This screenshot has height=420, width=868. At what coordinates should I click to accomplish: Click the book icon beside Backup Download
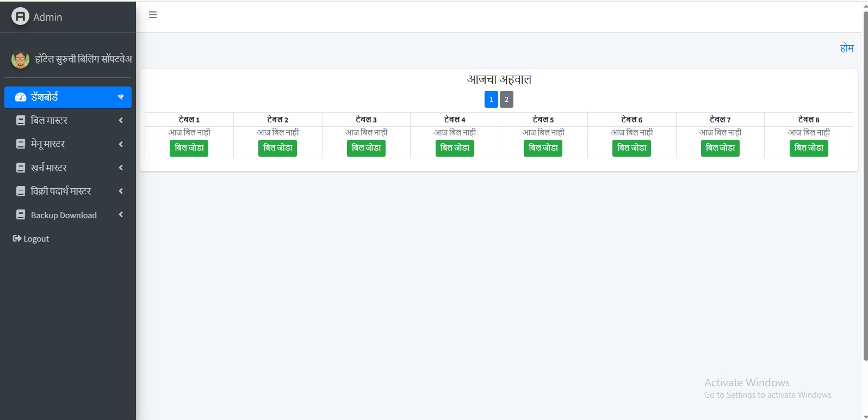[21, 215]
